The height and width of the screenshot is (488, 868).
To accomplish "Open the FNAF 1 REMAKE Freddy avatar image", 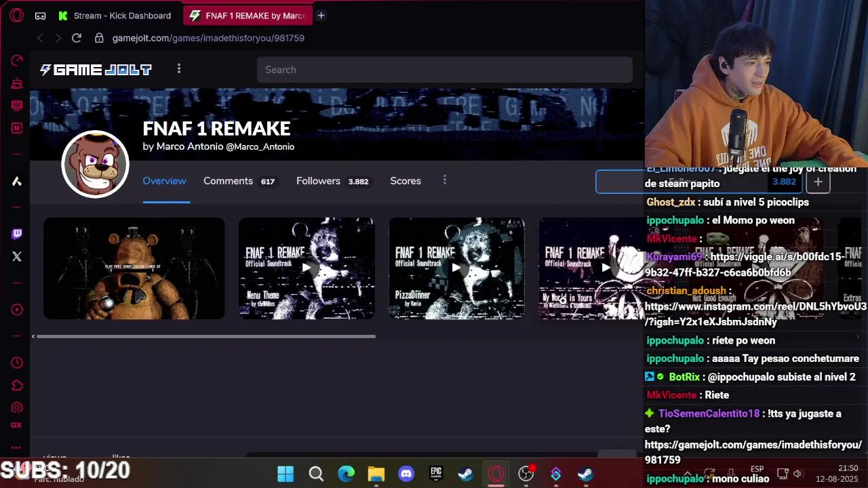I will coord(95,164).
